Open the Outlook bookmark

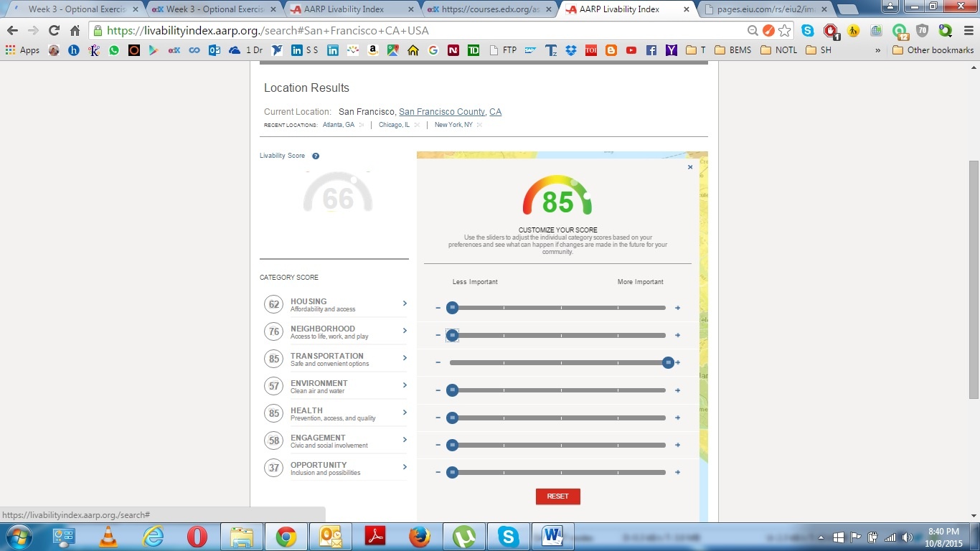(214, 50)
